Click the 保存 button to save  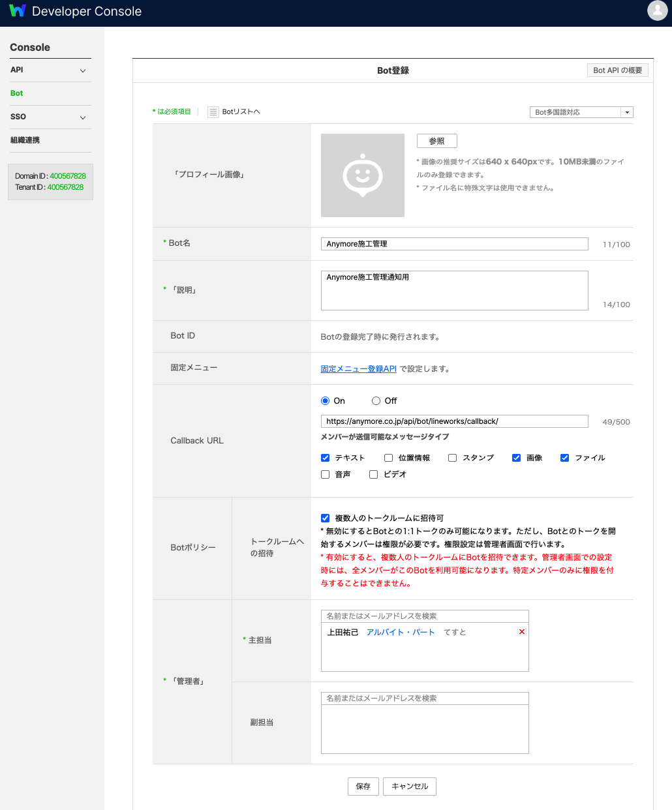363,787
